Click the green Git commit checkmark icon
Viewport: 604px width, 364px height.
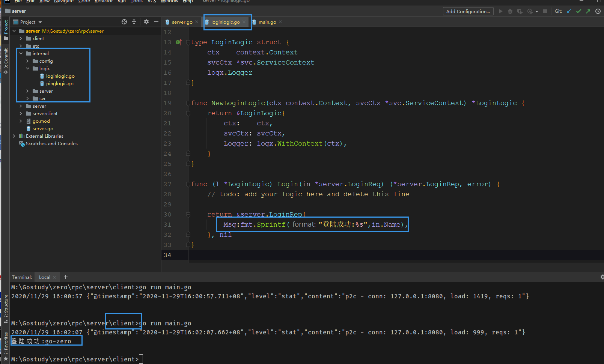[x=578, y=11]
